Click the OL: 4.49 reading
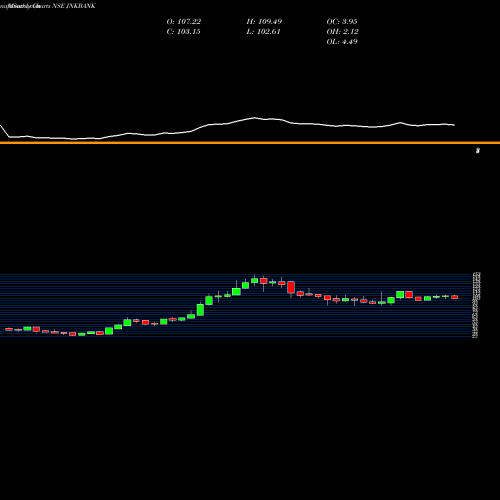500x500 pixels. pos(342,42)
